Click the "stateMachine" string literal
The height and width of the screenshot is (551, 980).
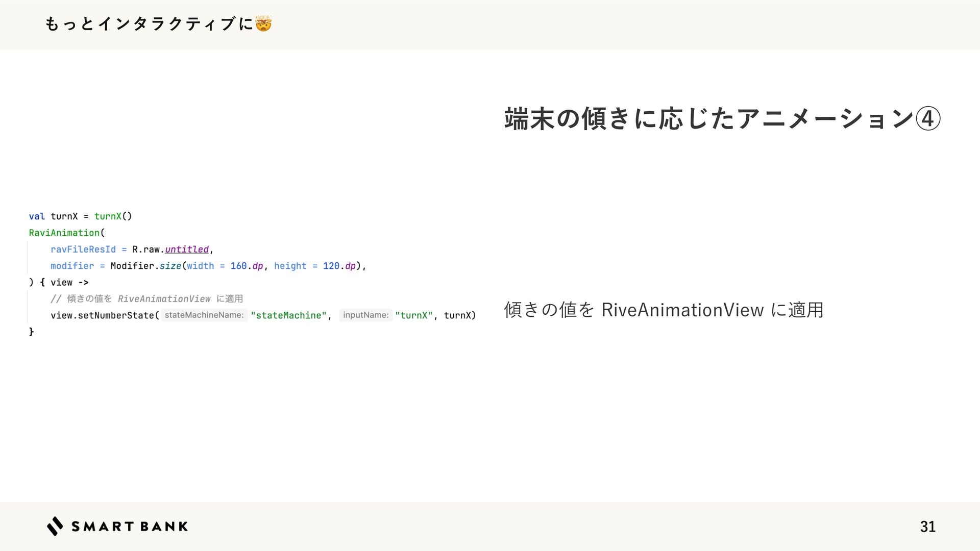[288, 315]
